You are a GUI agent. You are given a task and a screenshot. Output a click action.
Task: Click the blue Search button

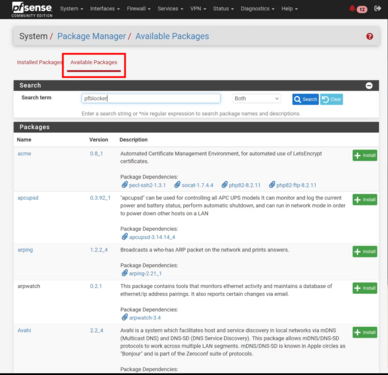[x=305, y=99]
